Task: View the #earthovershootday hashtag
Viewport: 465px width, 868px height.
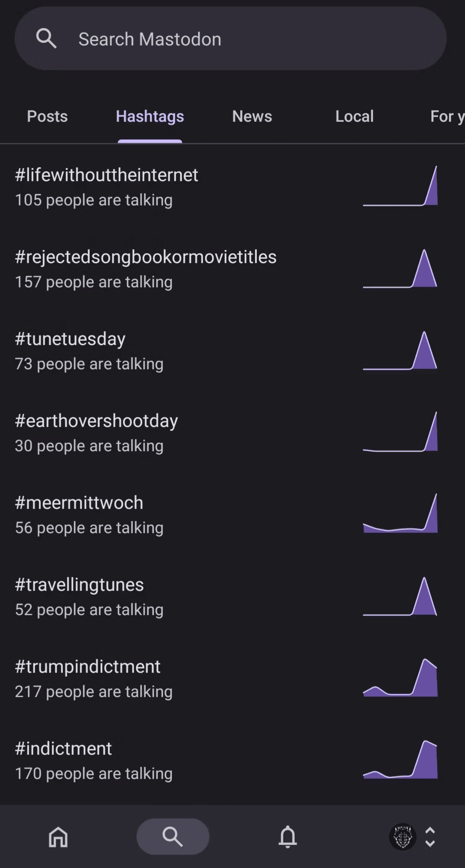Action: point(96,421)
